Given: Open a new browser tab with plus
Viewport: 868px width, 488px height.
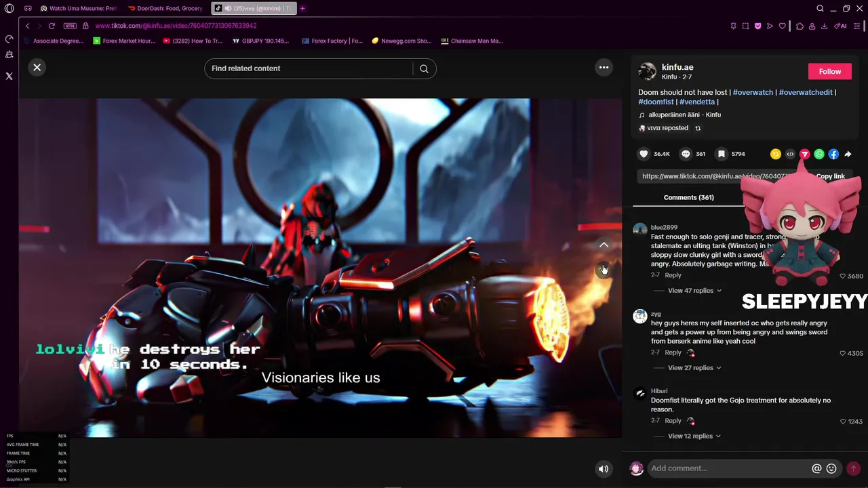Looking at the screenshot, I should pos(302,8).
